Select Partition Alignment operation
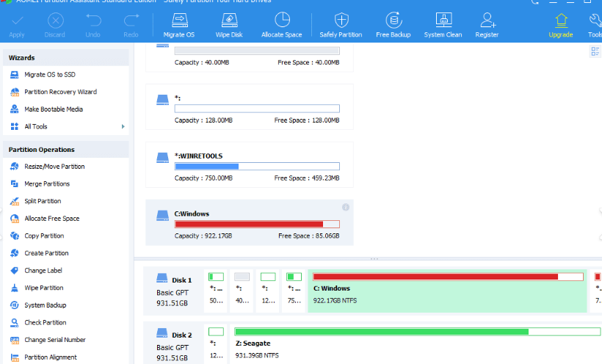The height and width of the screenshot is (364, 602). click(51, 357)
